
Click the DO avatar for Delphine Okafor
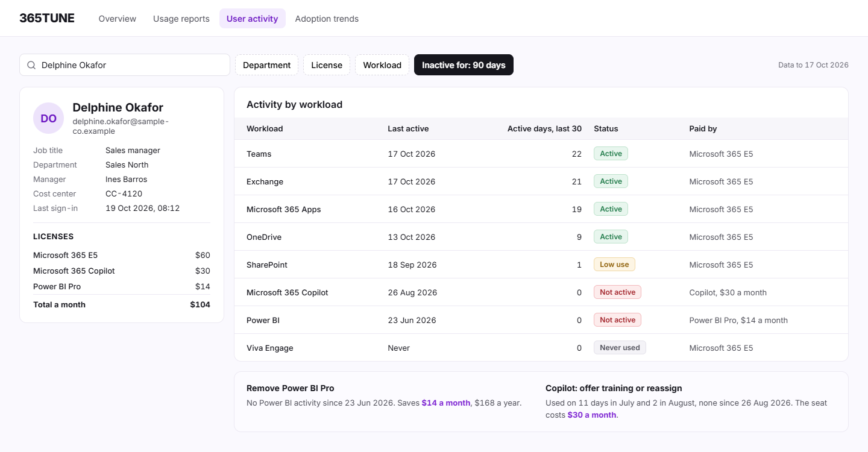pos(48,118)
